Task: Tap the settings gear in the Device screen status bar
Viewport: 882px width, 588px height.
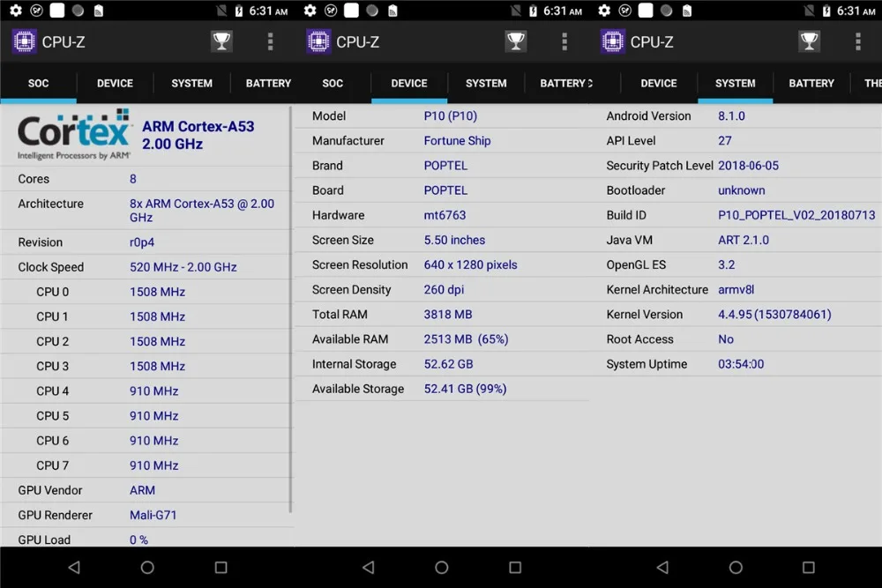Action: pos(310,11)
